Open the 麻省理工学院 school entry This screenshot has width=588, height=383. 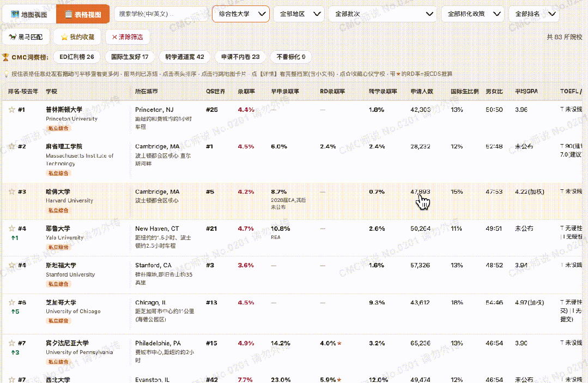(x=64, y=146)
